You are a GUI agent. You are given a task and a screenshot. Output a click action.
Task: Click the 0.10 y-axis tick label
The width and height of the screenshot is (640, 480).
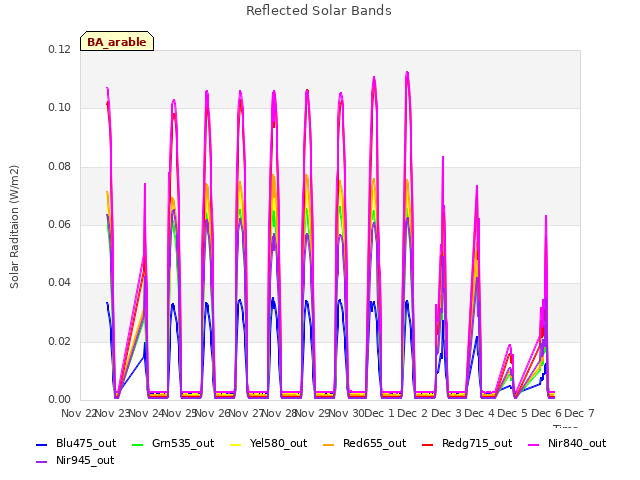(60, 108)
